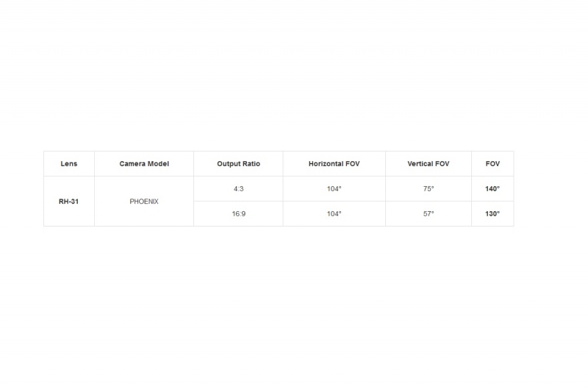This screenshot has width=588, height=392.
Task: Select the Horizontal FOV header
Action: (x=334, y=164)
